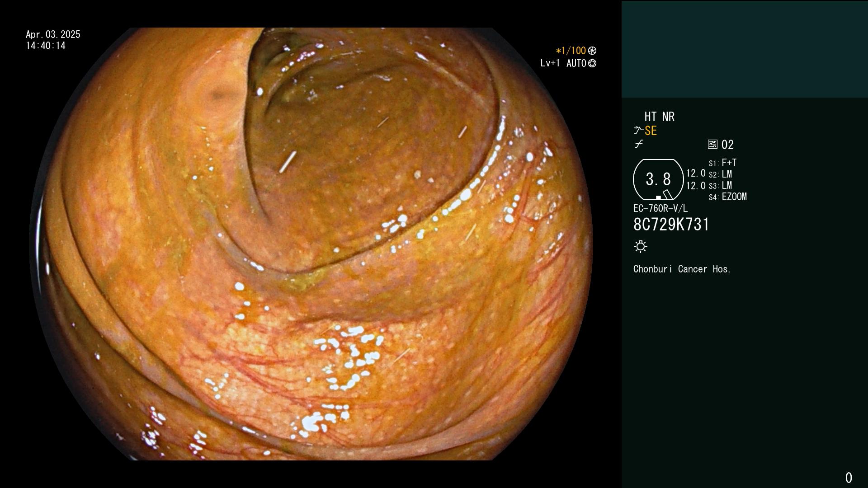Click the S4: EZOOM switch assignment
This screenshot has height=488, width=868.
[727, 197]
